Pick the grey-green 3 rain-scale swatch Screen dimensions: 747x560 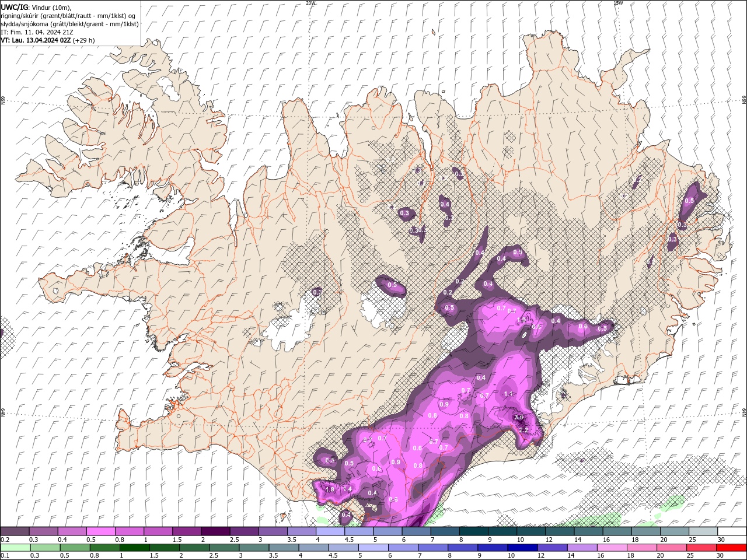pyautogui.click(x=254, y=548)
